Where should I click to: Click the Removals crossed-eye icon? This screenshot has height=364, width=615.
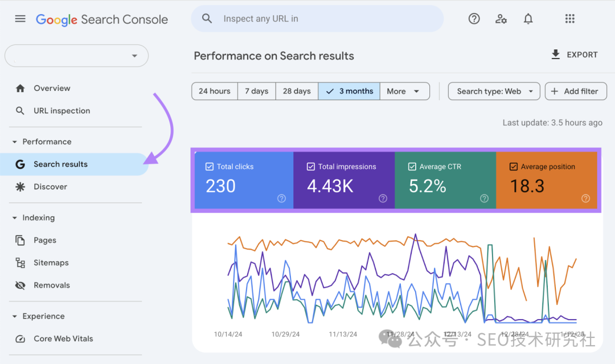coord(20,286)
